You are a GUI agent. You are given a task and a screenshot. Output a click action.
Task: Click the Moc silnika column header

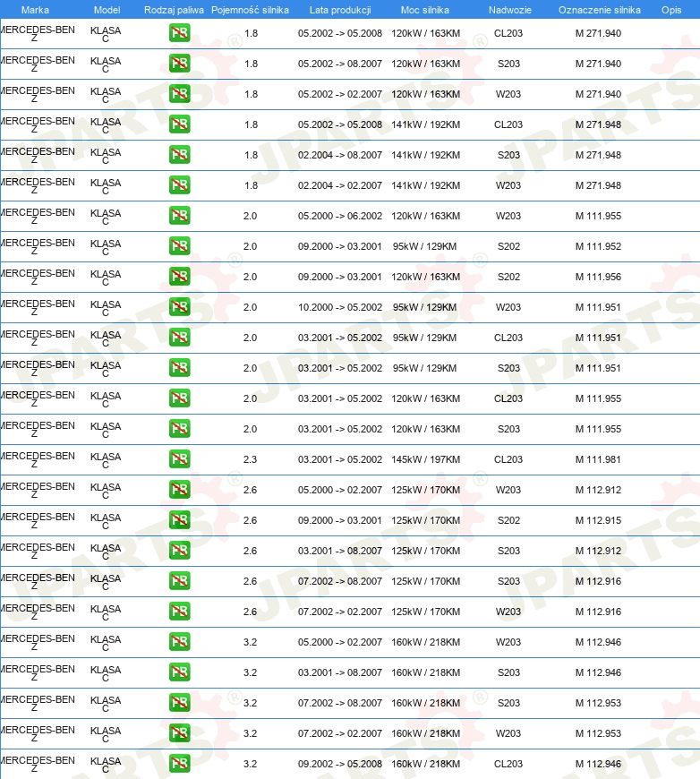425,10
